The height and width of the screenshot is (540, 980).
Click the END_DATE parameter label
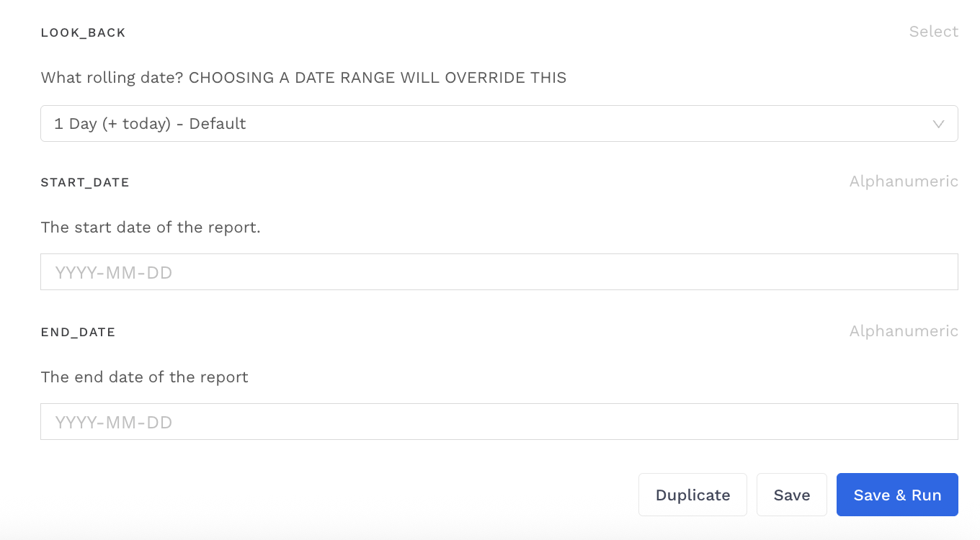pos(78,333)
